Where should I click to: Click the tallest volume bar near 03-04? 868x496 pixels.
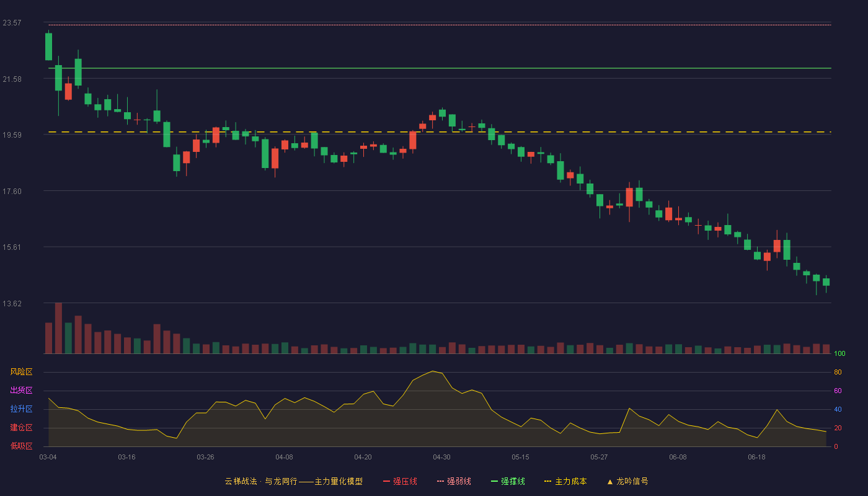point(58,328)
